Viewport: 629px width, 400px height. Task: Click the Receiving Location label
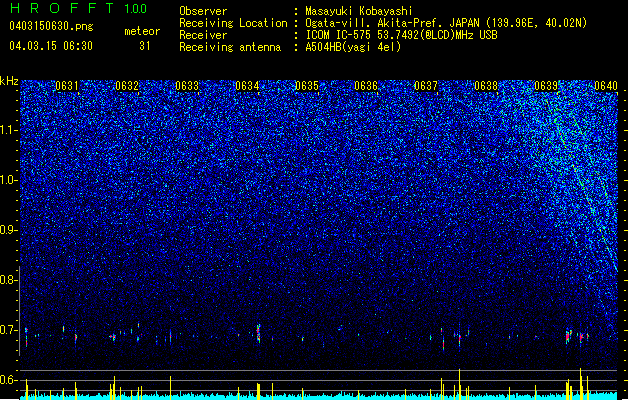233,23
